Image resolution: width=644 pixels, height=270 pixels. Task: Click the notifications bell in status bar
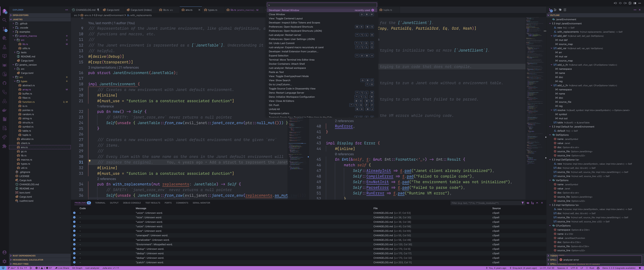[640, 268]
